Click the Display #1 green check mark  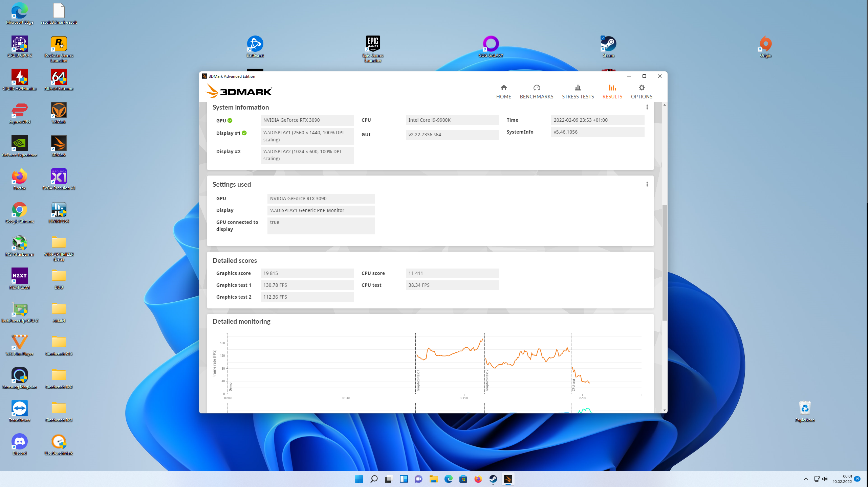coord(244,133)
